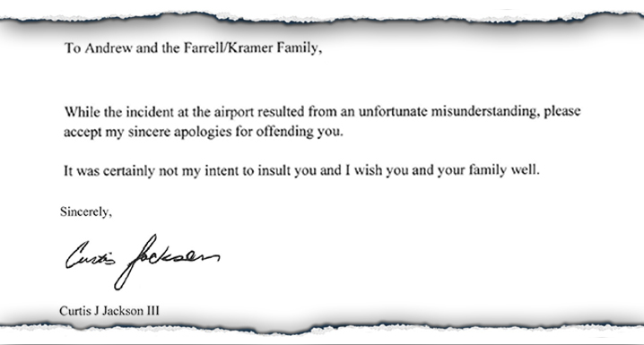
Task: Click the closing word 'Sincerely,'
Action: (x=86, y=211)
